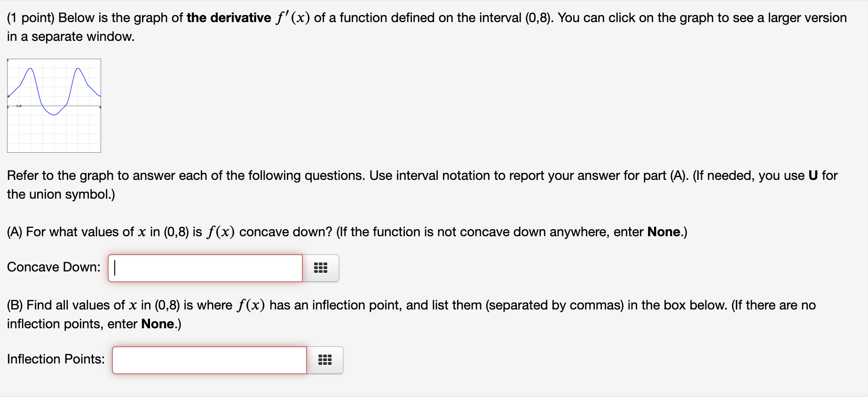This screenshot has width=868, height=402.
Task: Click the Concave Down label
Action: 53,267
